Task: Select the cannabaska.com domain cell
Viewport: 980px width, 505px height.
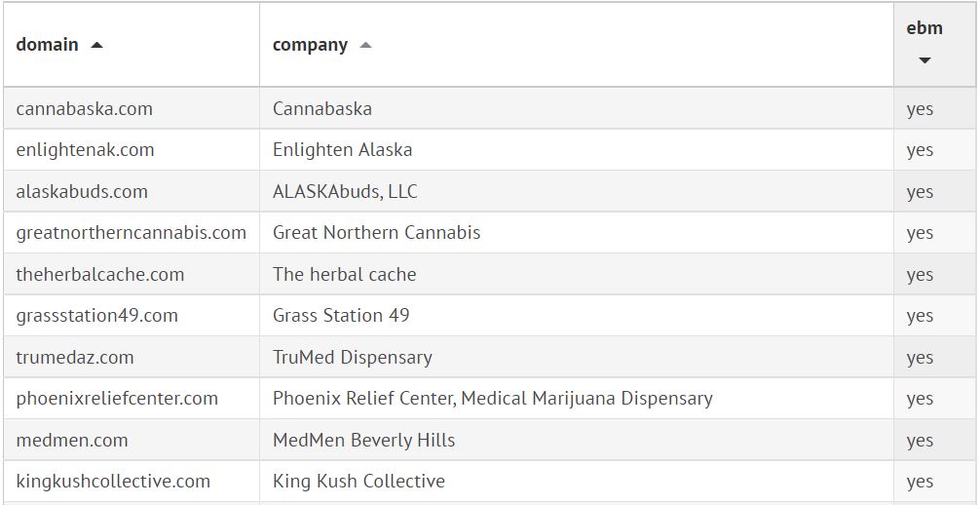Action: [85, 108]
